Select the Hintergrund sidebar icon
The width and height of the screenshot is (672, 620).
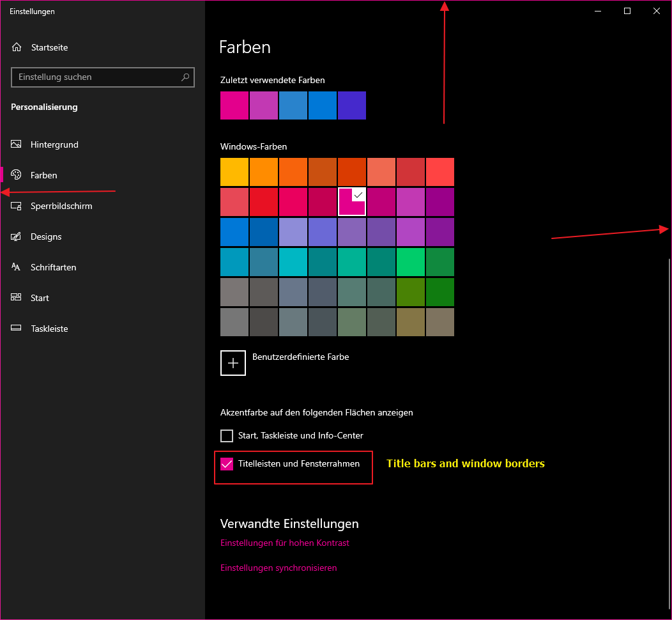click(16, 144)
